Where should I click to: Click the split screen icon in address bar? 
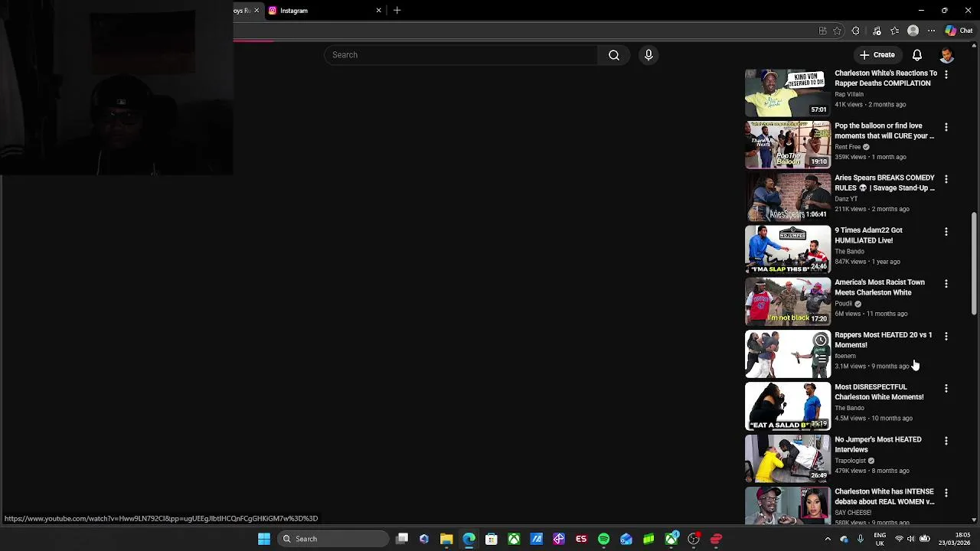[x=823, y=31]
